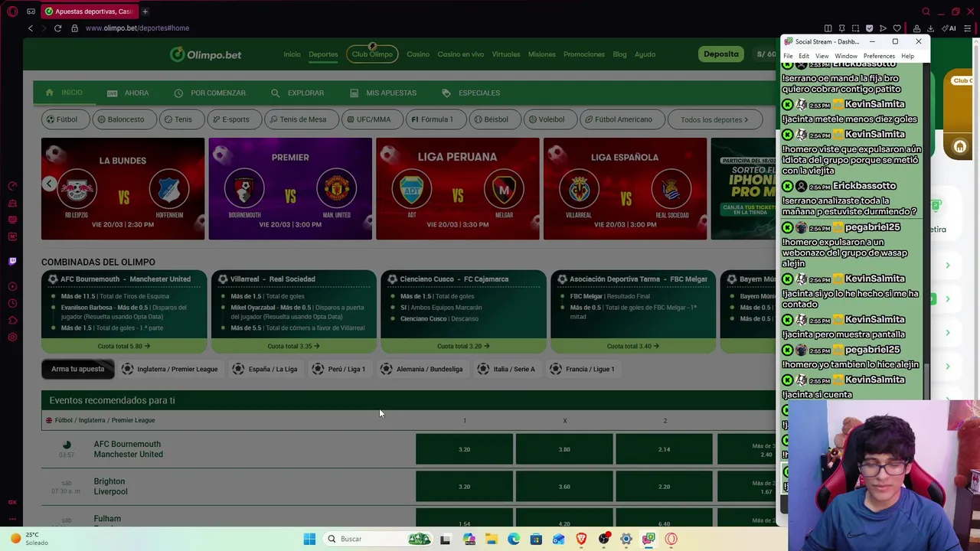Open Casino en vivo link

tap(461, 54)
